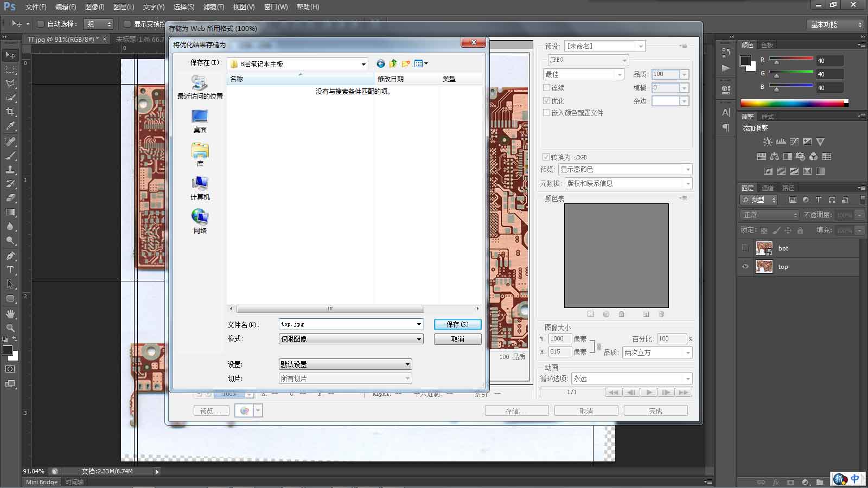Viewport: 868px width, 488px height.
Task: Select the Horizontal Type tool
Action: [x=10, y=269]
